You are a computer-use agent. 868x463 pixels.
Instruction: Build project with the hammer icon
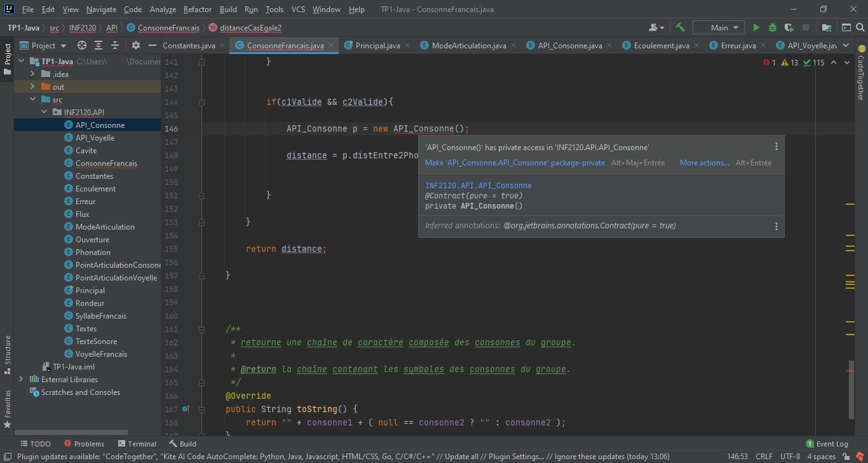tap(680, 28)
